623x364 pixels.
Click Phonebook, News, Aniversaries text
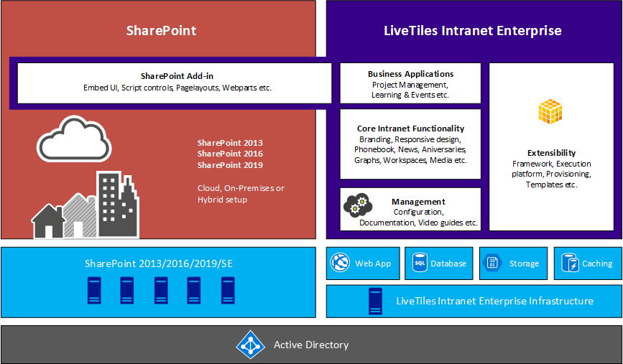pos(410,149)
